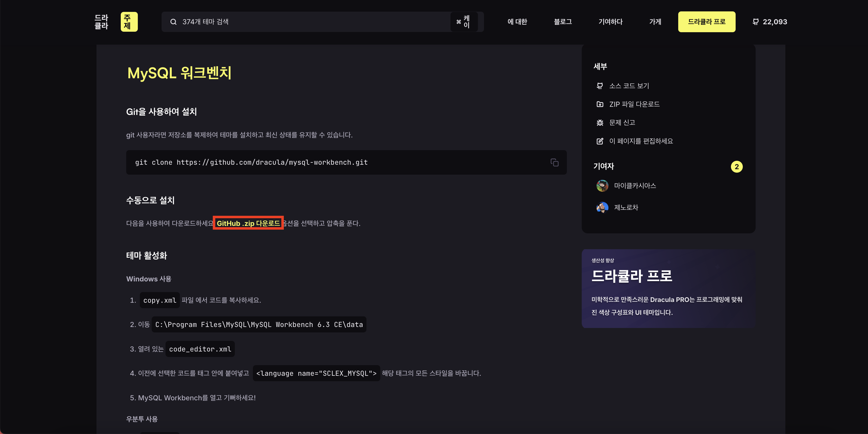Follow the GitHub .zip 다운로드 link
Screen dimensions: 868x434
coord(248,223)
